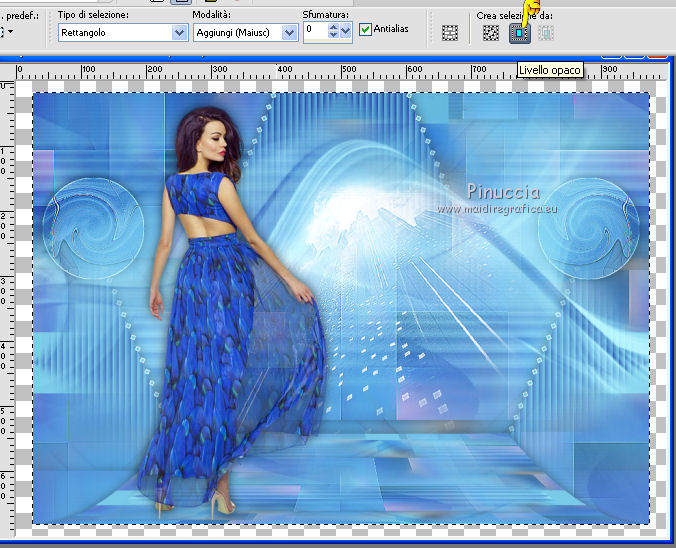This screenshot has height=548, width=676.
Task: Increase Sfumatura with the up arrow
Action: [x=334, y=27]
